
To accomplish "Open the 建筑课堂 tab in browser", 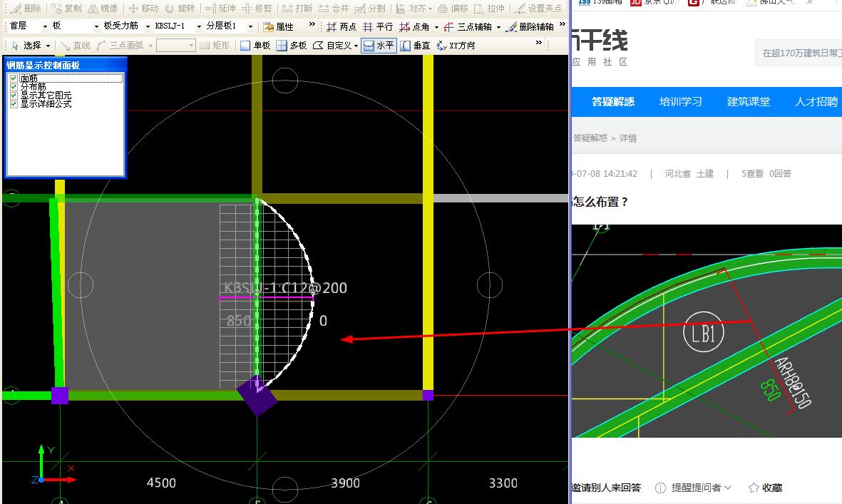I will (x=748, y=101).
